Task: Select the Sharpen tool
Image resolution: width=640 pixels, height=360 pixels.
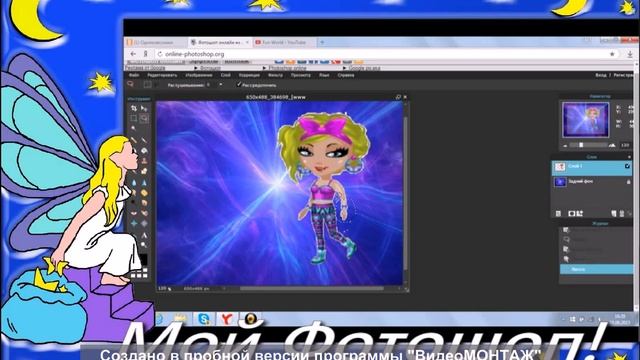Action: 144,182
